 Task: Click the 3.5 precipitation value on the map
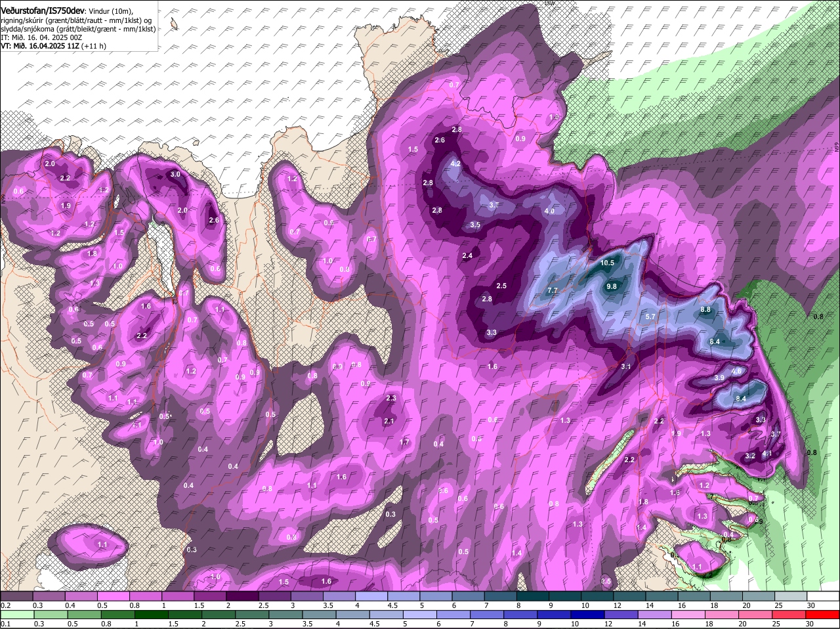tap(476, 225)
